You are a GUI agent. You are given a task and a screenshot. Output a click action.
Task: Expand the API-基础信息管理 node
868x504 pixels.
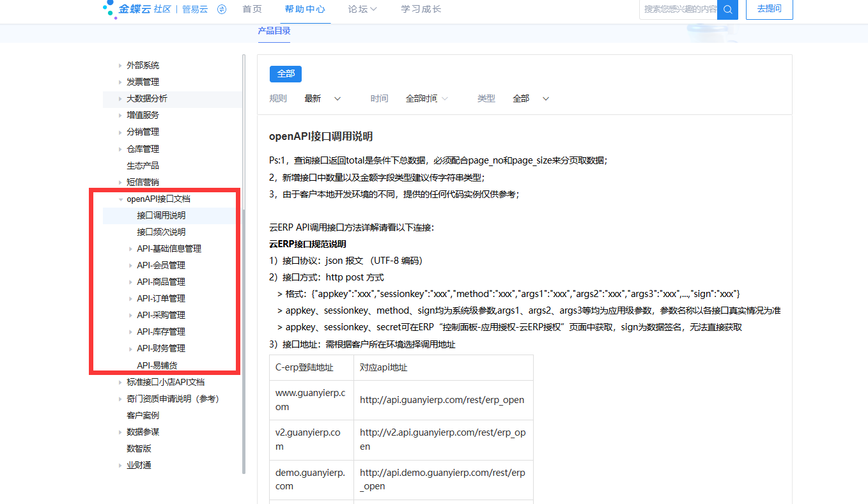coord(130,248)
